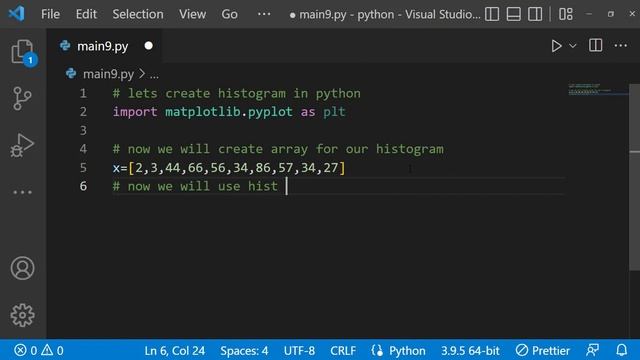This screenshot has width=640, height=360.
Task: Click the list values on line 5
Action: [x=237, y=168]
